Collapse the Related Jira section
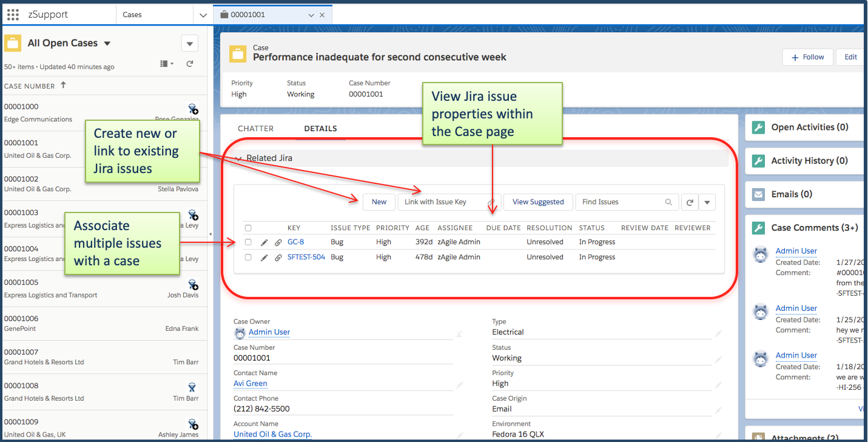868x442 pixels. [x=238, y=158]
